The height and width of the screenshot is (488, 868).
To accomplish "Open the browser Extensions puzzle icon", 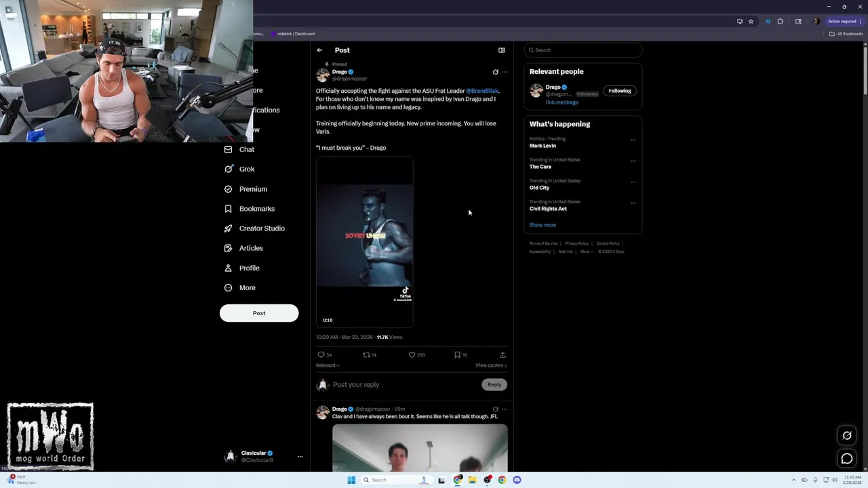I will tap(780, 21).
